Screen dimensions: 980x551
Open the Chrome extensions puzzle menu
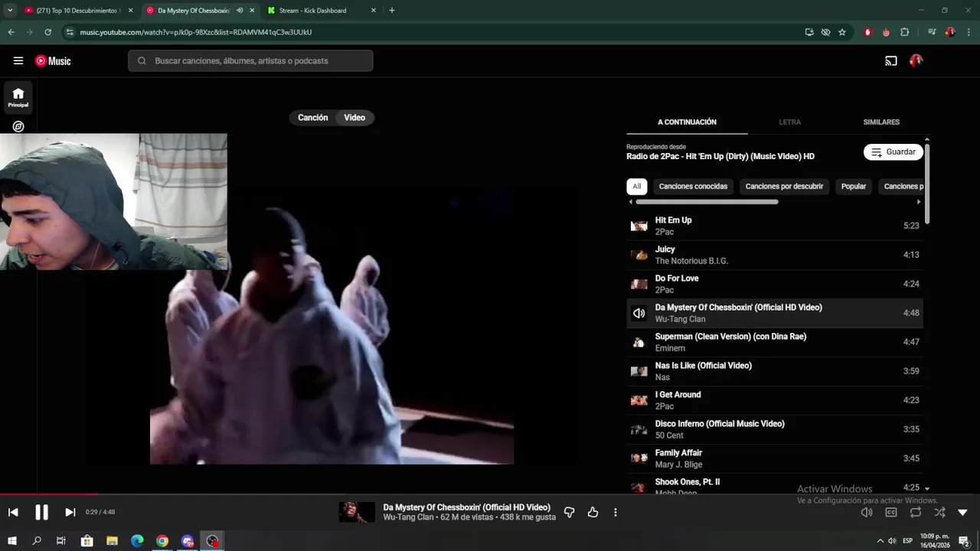pyautogui.click(x=905, y=32)
